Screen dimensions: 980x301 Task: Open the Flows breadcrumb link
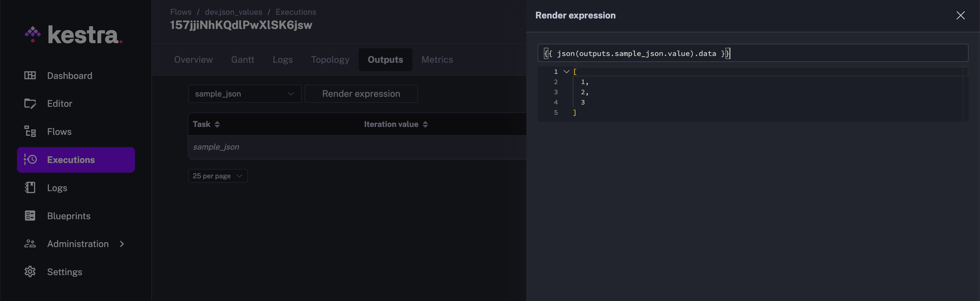tap(180, 12)
